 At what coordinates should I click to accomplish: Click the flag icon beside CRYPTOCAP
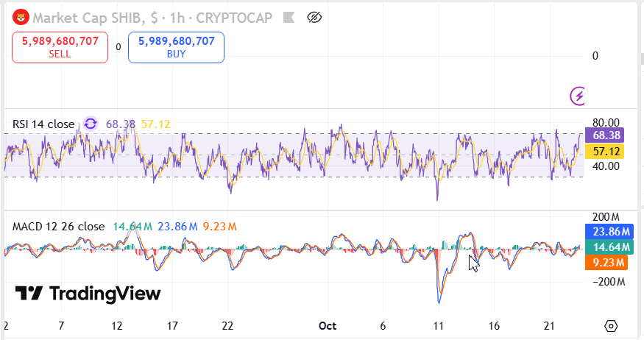click(289, 17)
